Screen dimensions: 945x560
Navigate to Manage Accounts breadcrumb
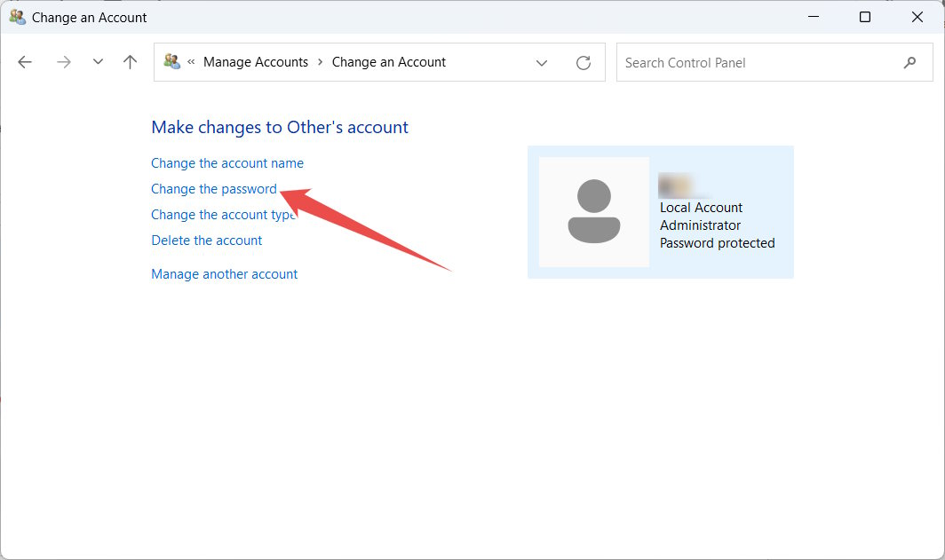[x=256, y=62]
